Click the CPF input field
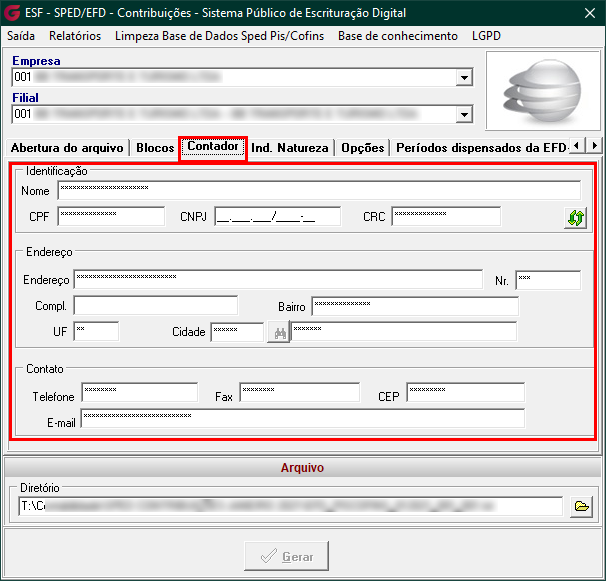Screen dimensions: 606x581 coord(111,216)
